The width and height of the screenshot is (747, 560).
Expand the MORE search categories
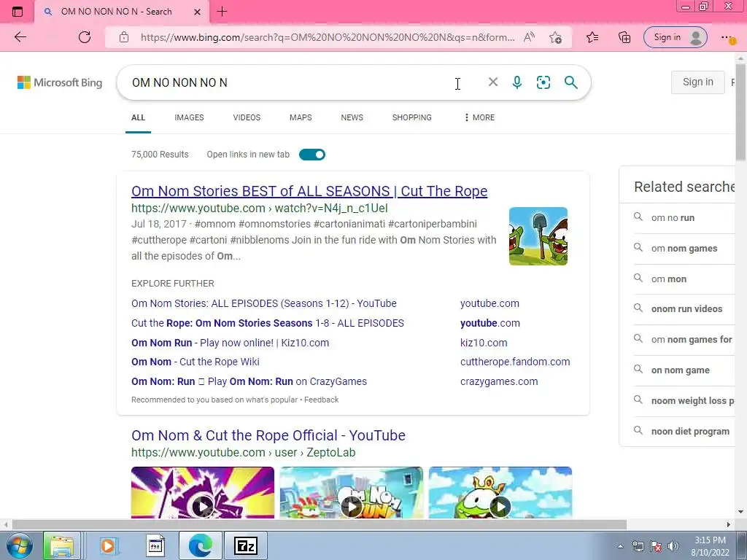coord(479,117)
